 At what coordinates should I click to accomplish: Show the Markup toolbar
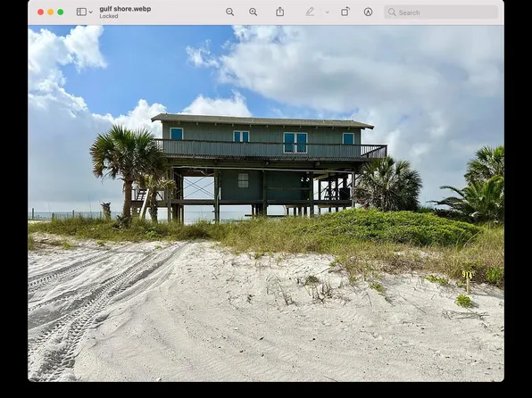[x=368, y=12]
